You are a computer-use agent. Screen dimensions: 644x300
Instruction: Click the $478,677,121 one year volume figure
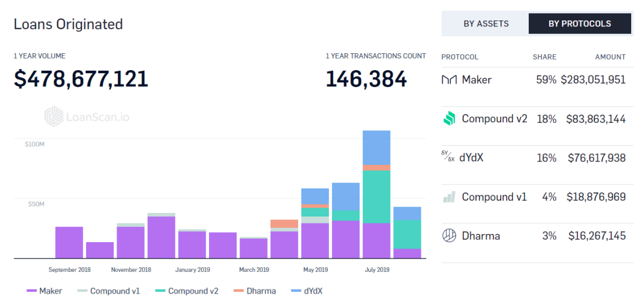81,79
